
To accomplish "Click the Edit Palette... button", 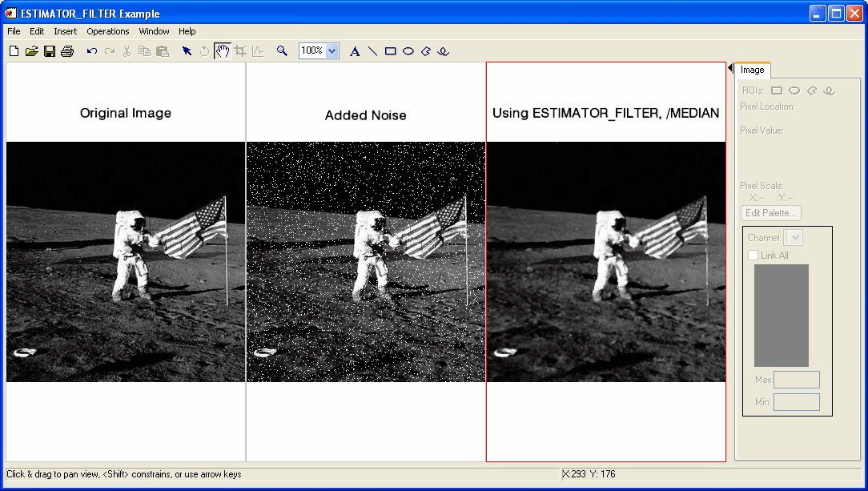I will tap(770, 213).
